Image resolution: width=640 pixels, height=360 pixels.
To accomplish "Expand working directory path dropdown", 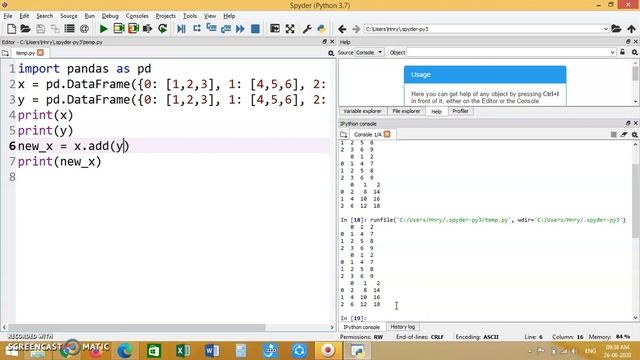I will pyautogui.click(x=606, y=29).
